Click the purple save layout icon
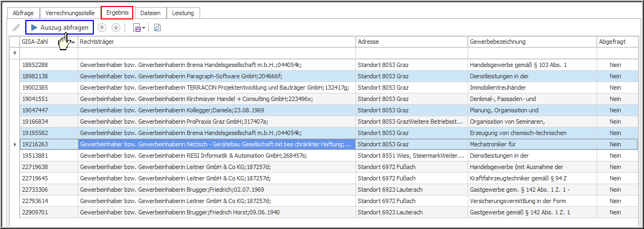Image resolution: width=644 pixels, height=229 pixels. click(137, 28)
